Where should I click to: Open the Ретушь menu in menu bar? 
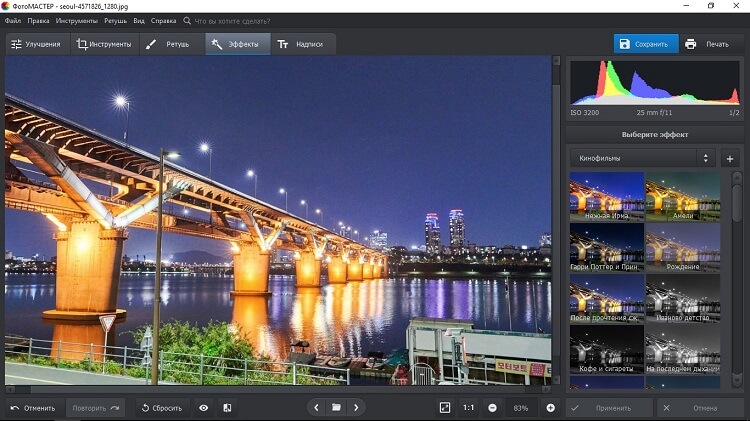pos(116,20)
